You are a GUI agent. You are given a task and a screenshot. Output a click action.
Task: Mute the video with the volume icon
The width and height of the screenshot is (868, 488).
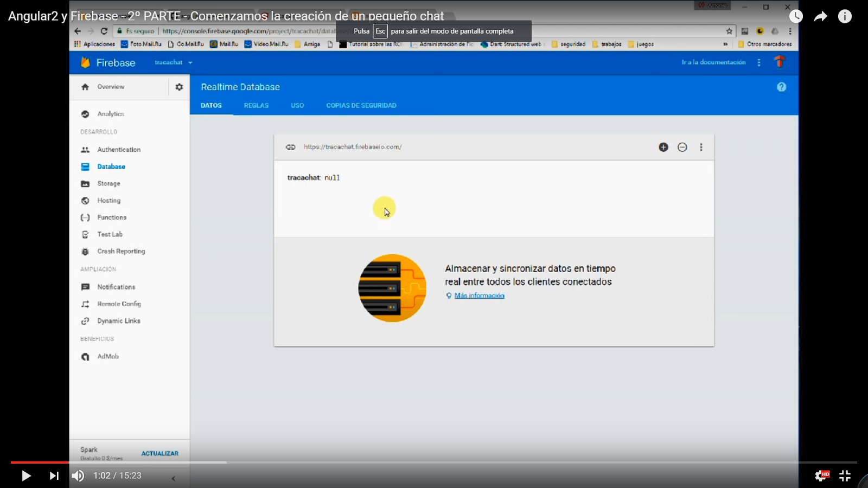[78, 476]
